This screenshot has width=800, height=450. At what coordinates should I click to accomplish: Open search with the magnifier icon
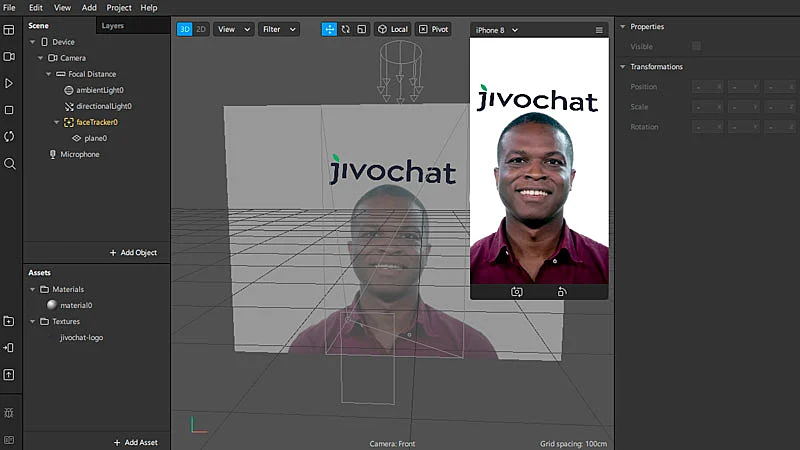tap(9, 163)
